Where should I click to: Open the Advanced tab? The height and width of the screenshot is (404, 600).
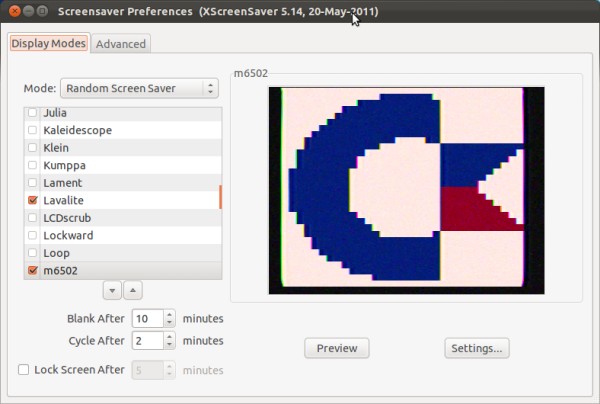coord(121,44)
